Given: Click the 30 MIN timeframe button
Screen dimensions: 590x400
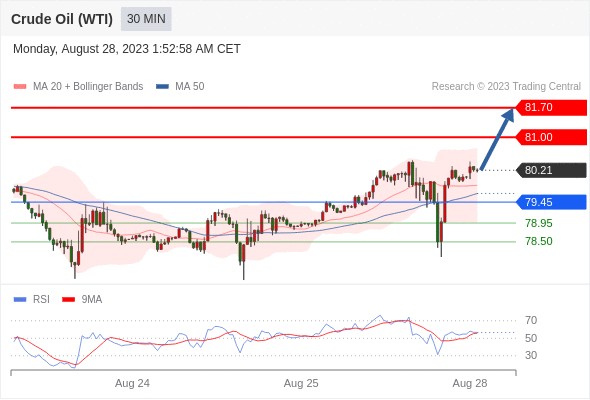Looking at the screenshot, I should point(146,19).
